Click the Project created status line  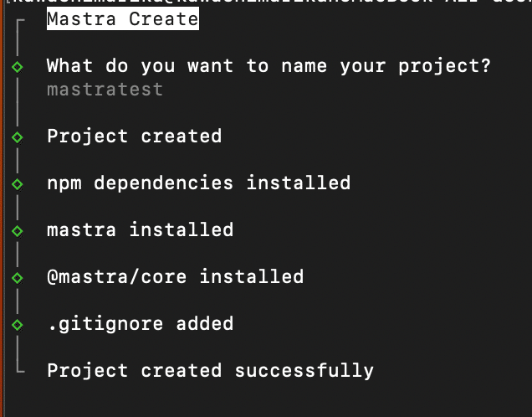(134, 136)
